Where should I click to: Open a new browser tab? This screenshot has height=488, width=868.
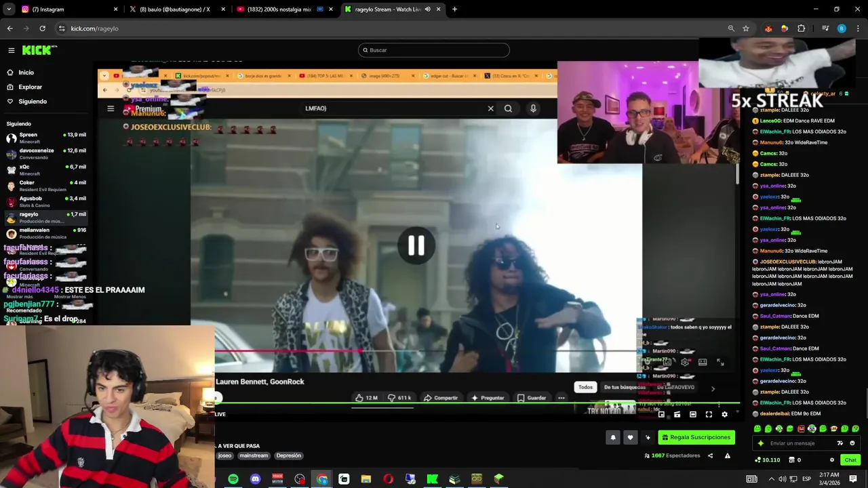454,9
